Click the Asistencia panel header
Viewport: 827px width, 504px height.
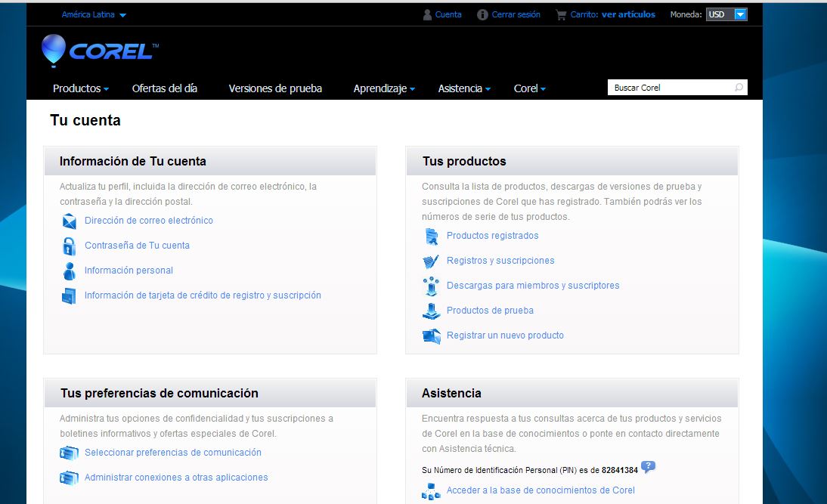click(572, 393)
